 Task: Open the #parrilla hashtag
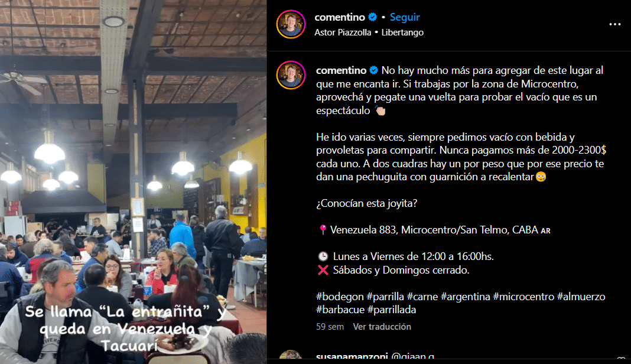point(385,297)
